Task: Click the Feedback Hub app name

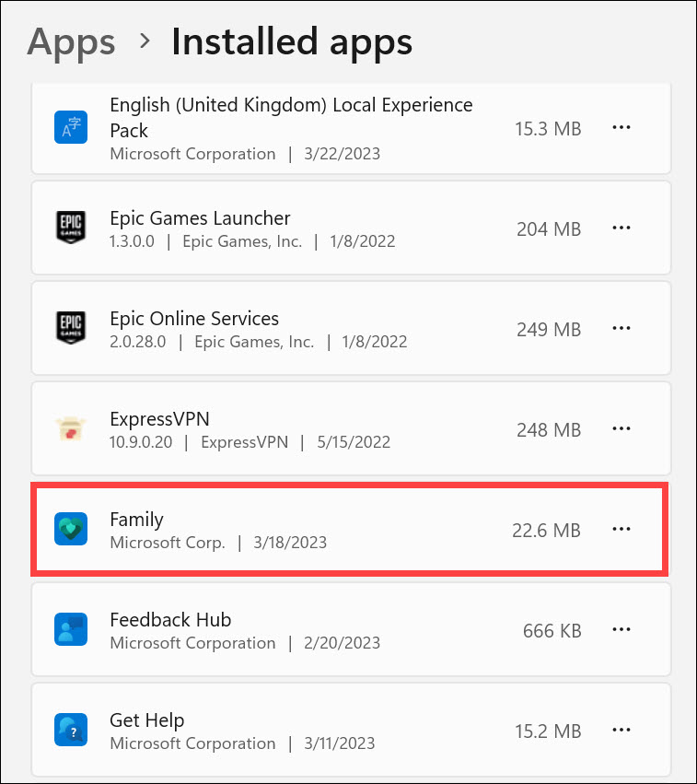Action: 170,619
